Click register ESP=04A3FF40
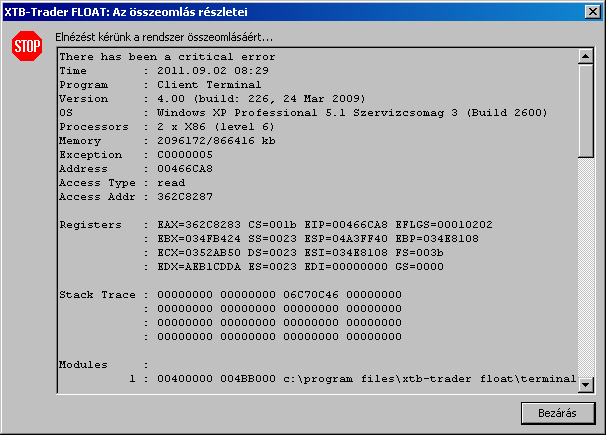 tap(346, 238)
